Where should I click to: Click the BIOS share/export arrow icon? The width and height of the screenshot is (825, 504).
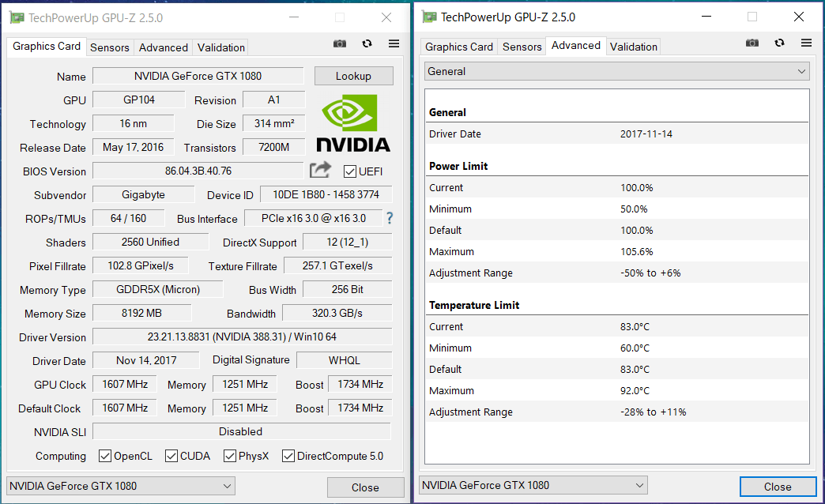[x=320, y=169]
